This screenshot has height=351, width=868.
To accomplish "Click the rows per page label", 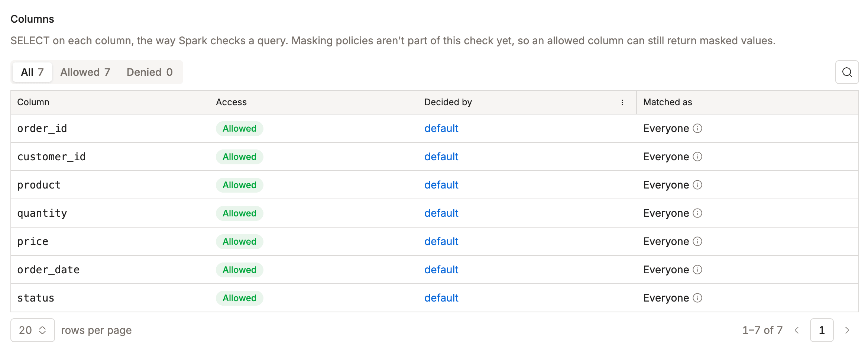I will click(96, 331).
